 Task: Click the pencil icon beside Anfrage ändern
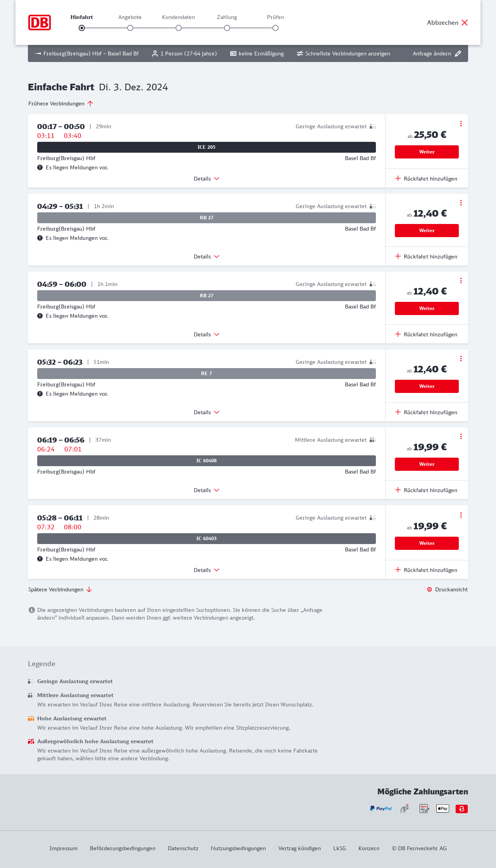coord(458,53)
